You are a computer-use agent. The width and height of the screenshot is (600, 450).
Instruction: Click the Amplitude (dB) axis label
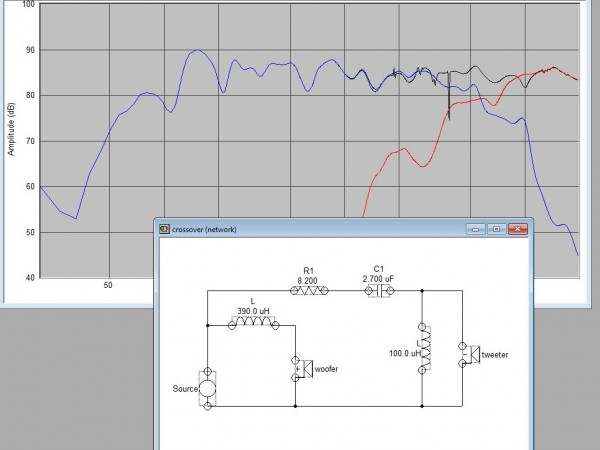[11, 129]
